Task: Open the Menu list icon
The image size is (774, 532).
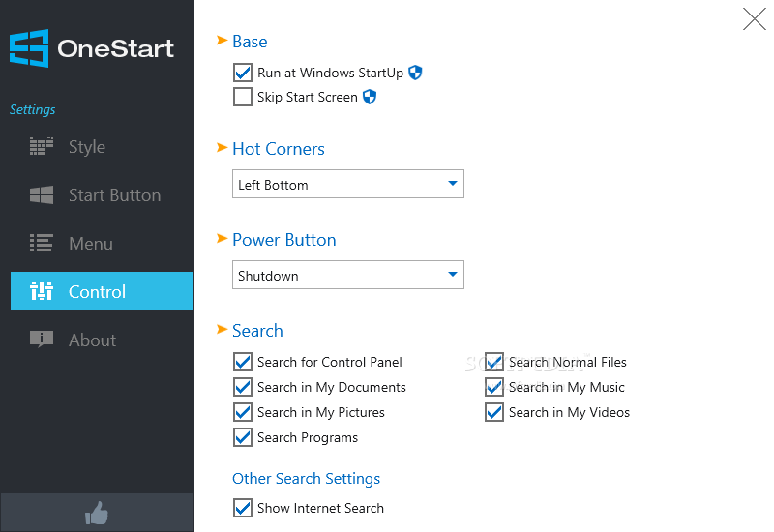Action: [42, 244]
